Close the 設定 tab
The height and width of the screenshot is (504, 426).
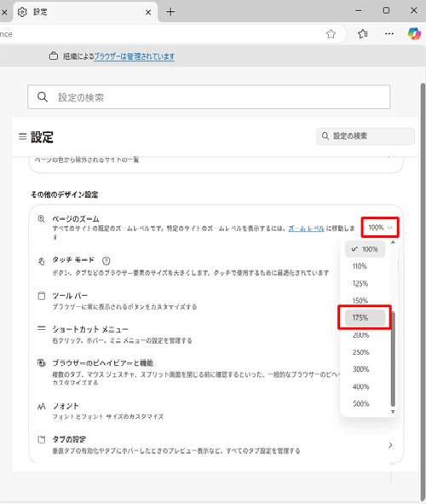click(x=148, y=13)
